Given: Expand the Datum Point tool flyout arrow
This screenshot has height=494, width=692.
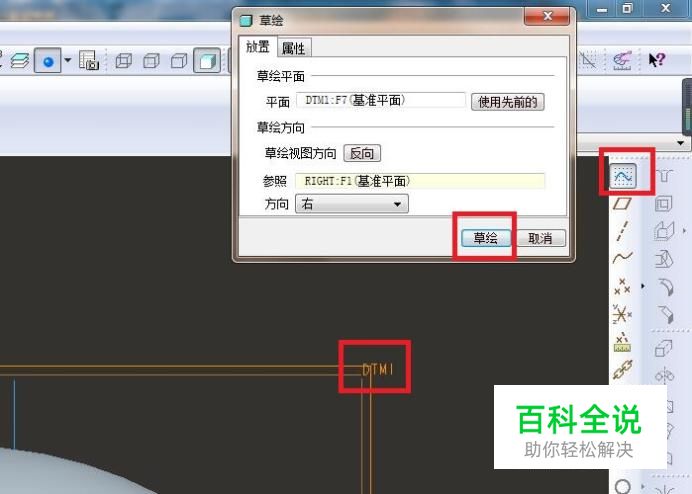Looking at the screenshot, I should coord(643,286).
